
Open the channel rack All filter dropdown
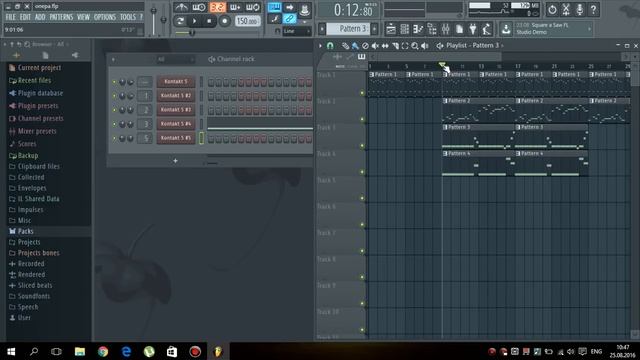[x=175, y=59]
